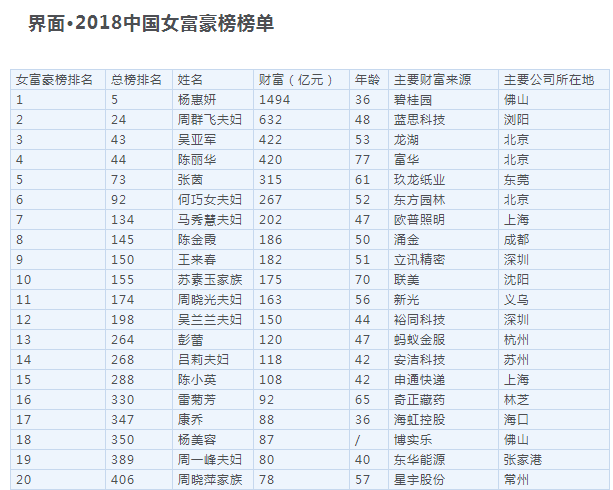This screenshot has width=613, height=490.
Task: Select the overall rank 134
Action: (122, 219)
